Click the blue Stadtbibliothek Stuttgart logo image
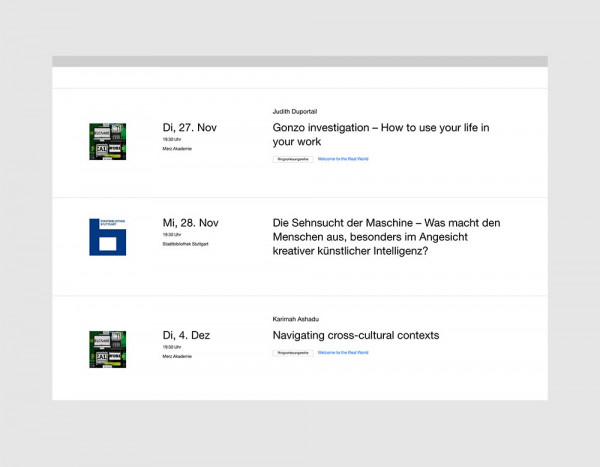Image resolution: width=600 pixels, height=467 pixels. pyautogui.click(x=107, y=236)
